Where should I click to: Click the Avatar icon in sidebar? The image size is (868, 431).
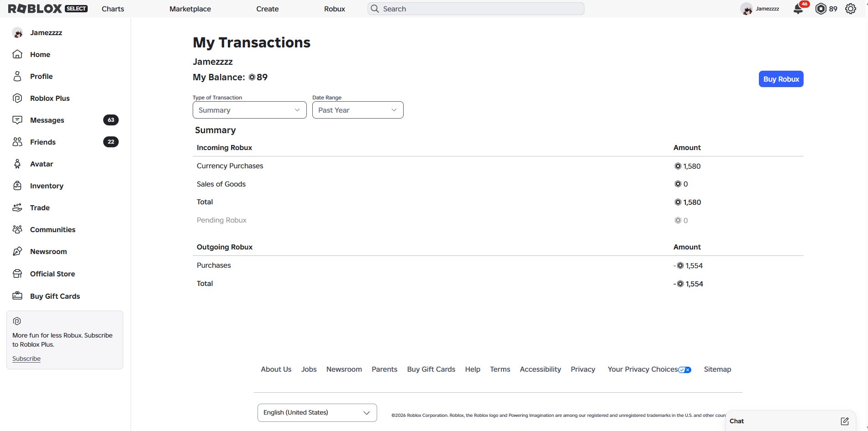tap(17, 164)
